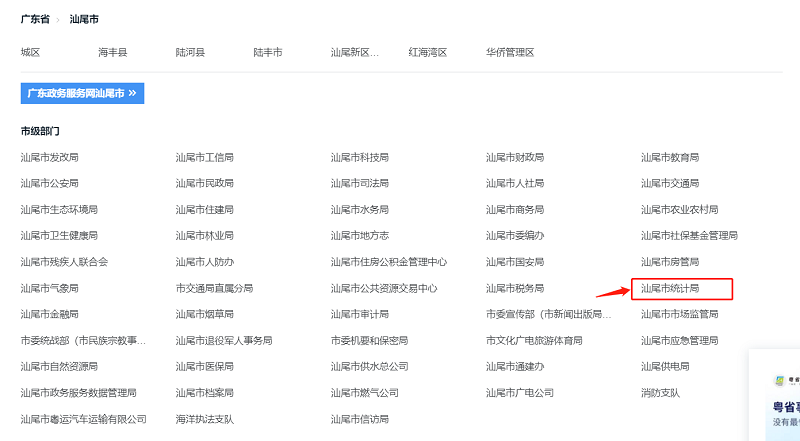The width and height of the screenshot is (800, 441).
Task: Open 汕尾市人社局 department link
Action: click(x=515, y=183)
